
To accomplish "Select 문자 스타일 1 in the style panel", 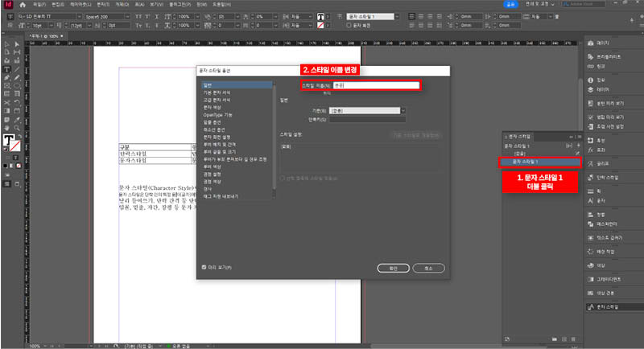I will pos(539,162).
